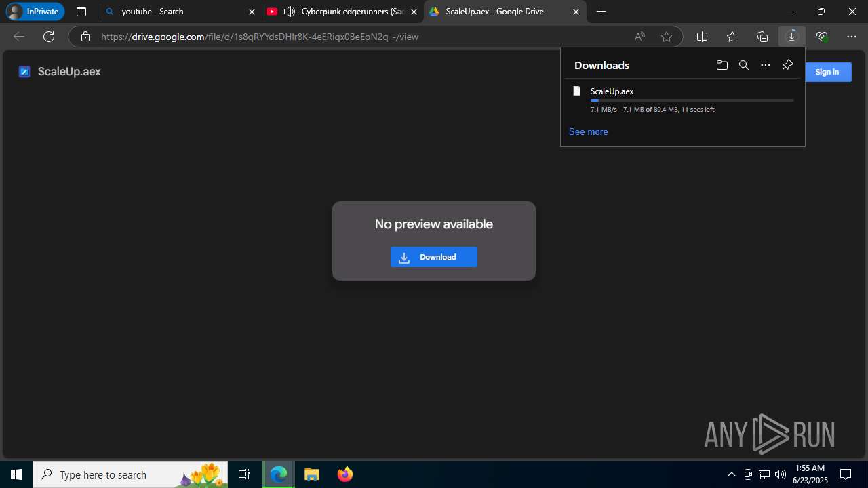This screenshot has width=868, height=488.
Task: Open File Explorer from the taskbar
Action: point(311,474)
